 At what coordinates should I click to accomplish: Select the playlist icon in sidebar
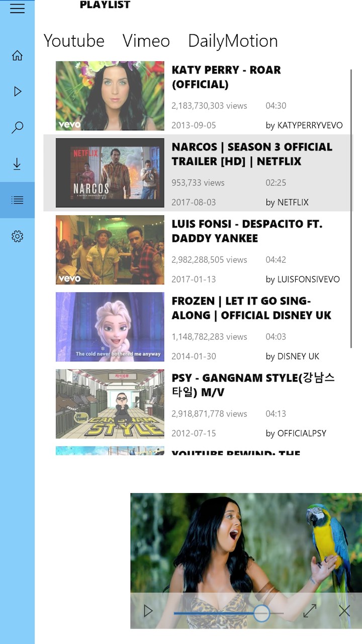[17, 200]
